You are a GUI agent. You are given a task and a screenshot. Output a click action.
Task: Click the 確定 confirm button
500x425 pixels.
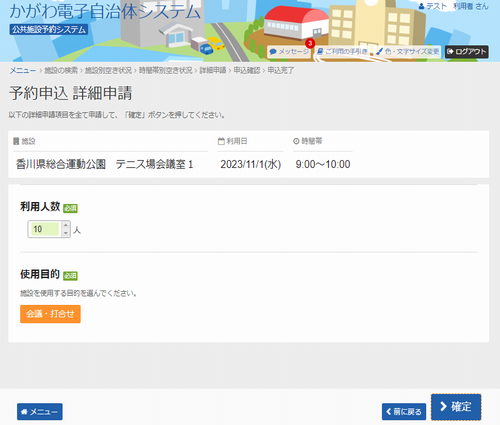tap(456, 407)
